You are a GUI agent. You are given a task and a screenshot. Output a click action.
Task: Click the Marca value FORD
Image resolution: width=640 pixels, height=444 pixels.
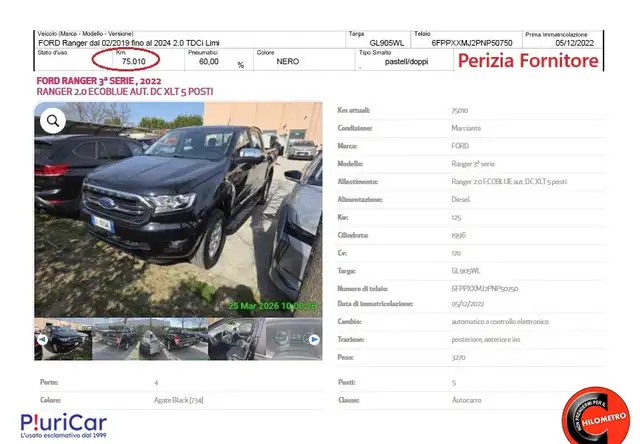(x=460, y=146)
